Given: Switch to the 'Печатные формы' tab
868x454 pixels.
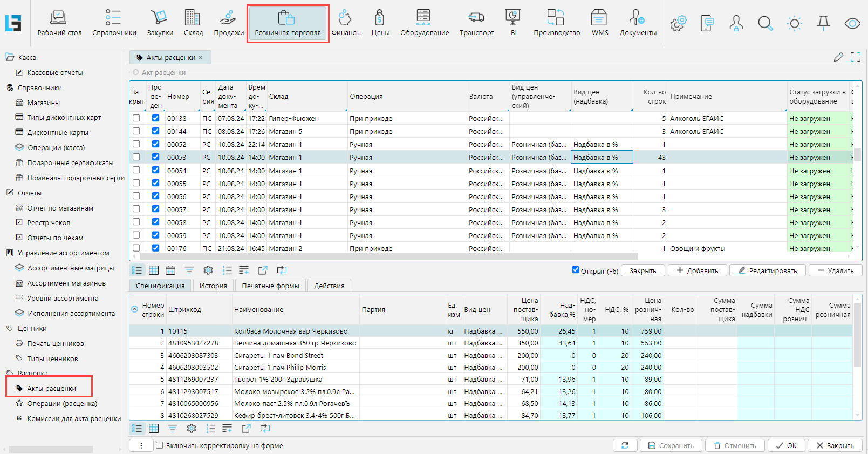Looking at the screenshot, I should [270, 286].
